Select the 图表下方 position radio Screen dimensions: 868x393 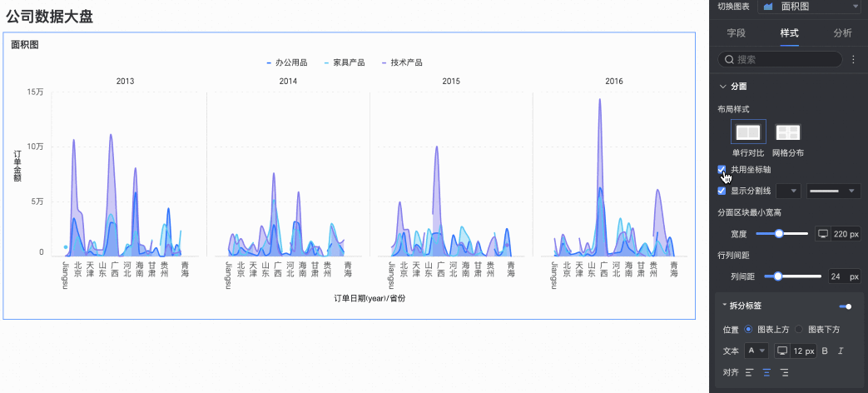tap(799, 330)
